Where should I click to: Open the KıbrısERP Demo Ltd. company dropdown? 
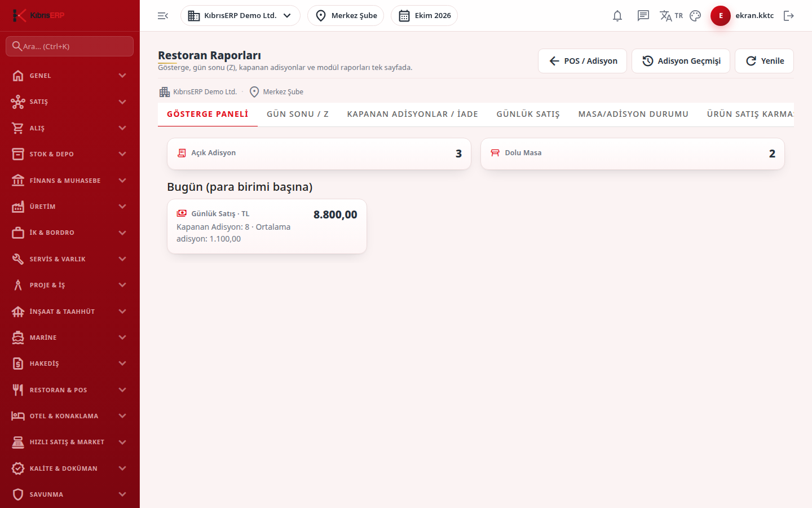(x=240, y=16)
